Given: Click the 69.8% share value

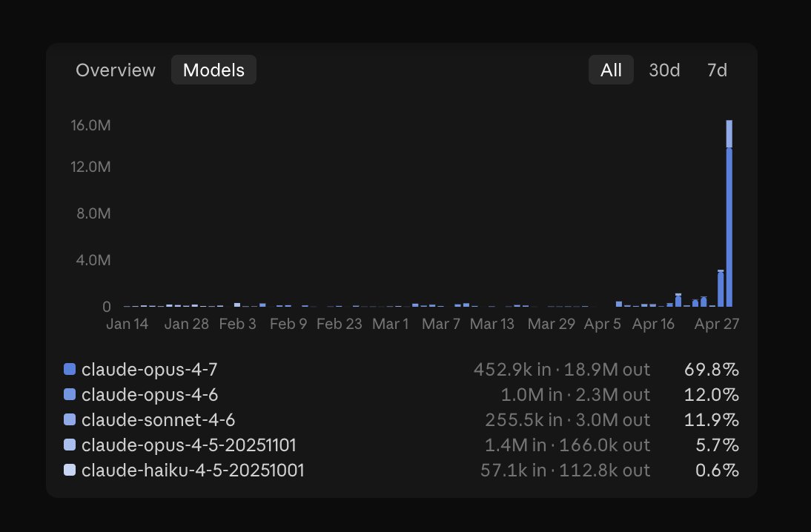Looking at the screenshot, I should click(x=711, y=370).
